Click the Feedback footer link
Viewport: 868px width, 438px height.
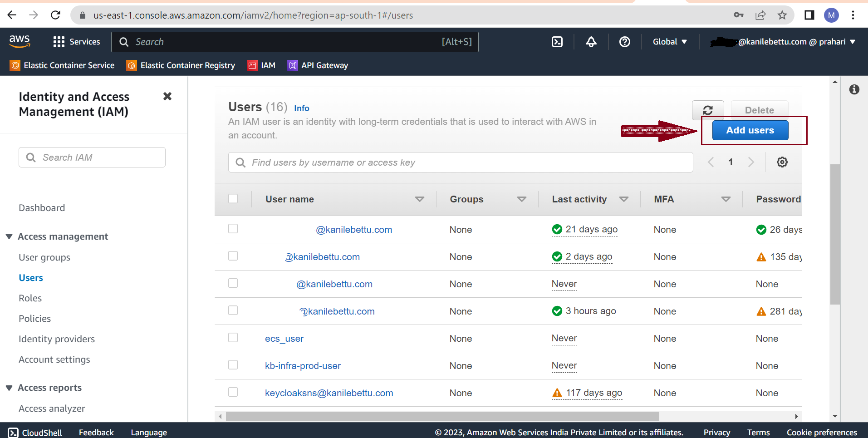(x=96, y=433)
